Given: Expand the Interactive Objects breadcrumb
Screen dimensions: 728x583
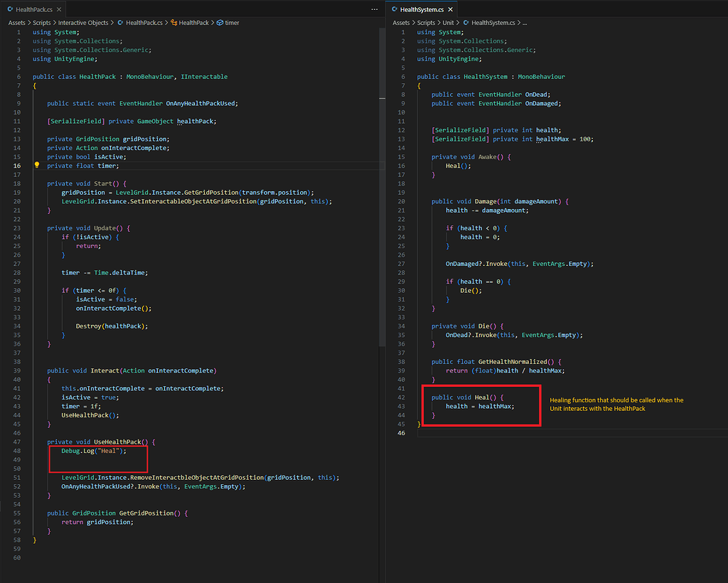Looking at the screenshot, I should pos(85,22).
